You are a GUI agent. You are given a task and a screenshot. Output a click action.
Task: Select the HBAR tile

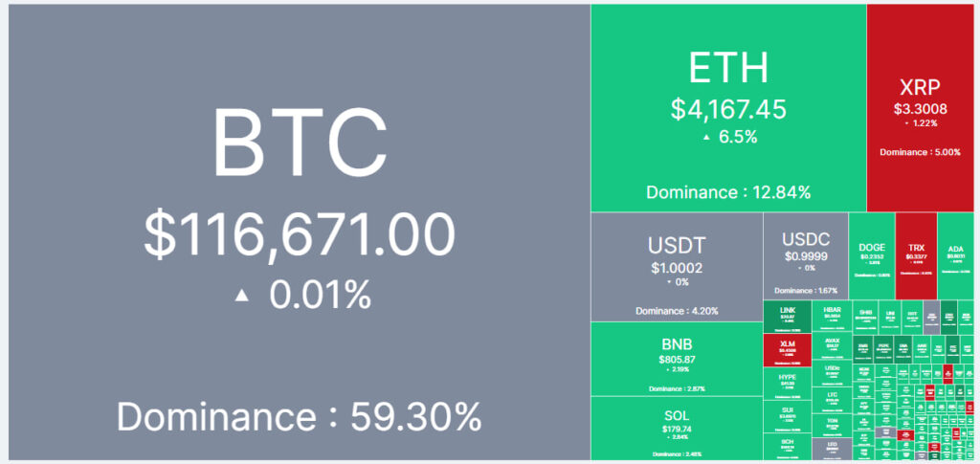tap(832, 317)
